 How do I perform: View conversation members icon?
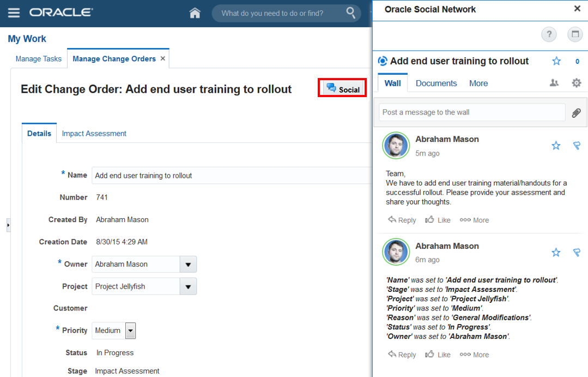click(554, 83)
